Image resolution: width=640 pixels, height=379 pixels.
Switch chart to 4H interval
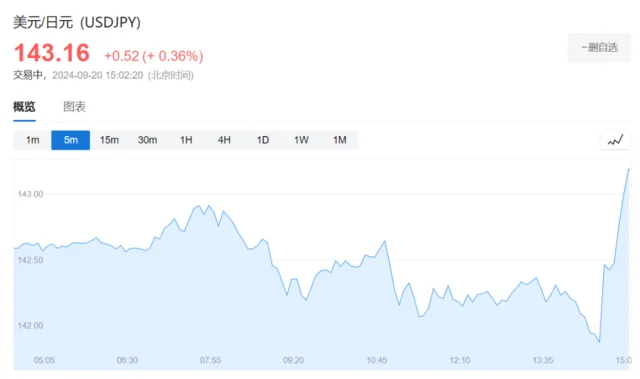click(x=224, y=140)
